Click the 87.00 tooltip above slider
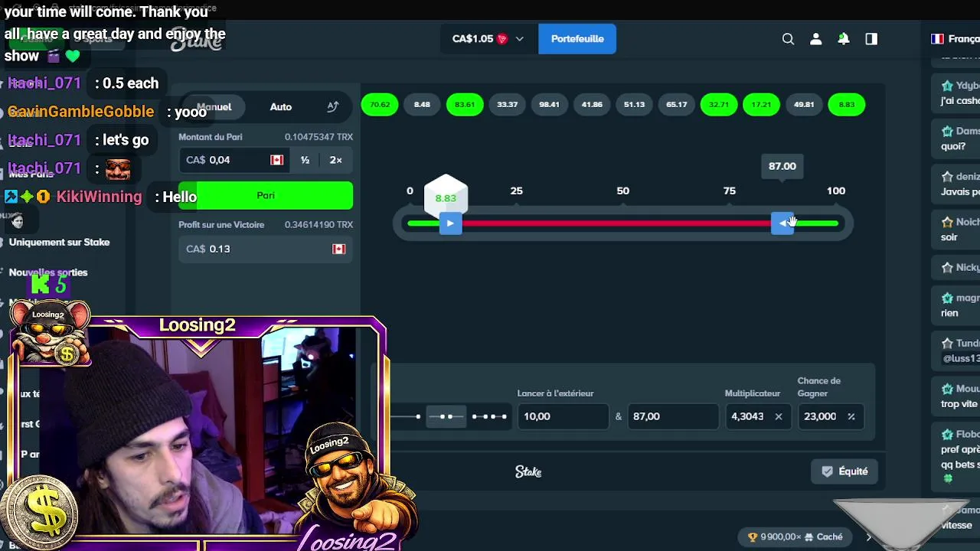980x551 pixels. pyautogui.click(x=782, y=166)
